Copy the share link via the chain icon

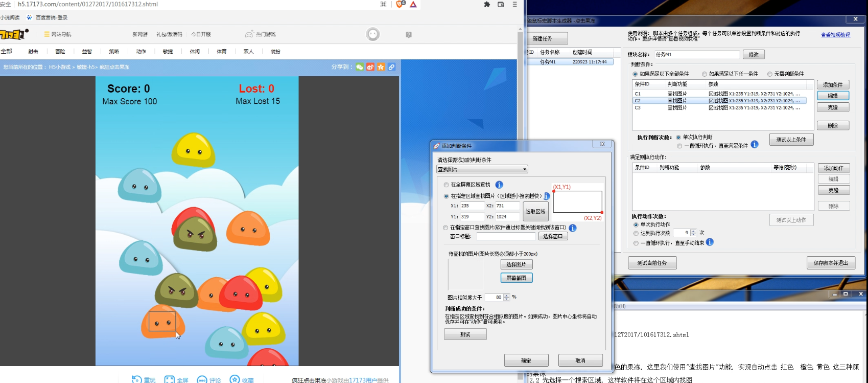tap(391, 67)
